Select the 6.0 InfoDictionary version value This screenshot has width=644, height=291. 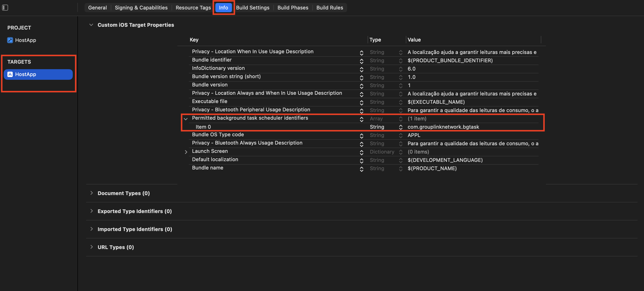[x=412, y=69]
